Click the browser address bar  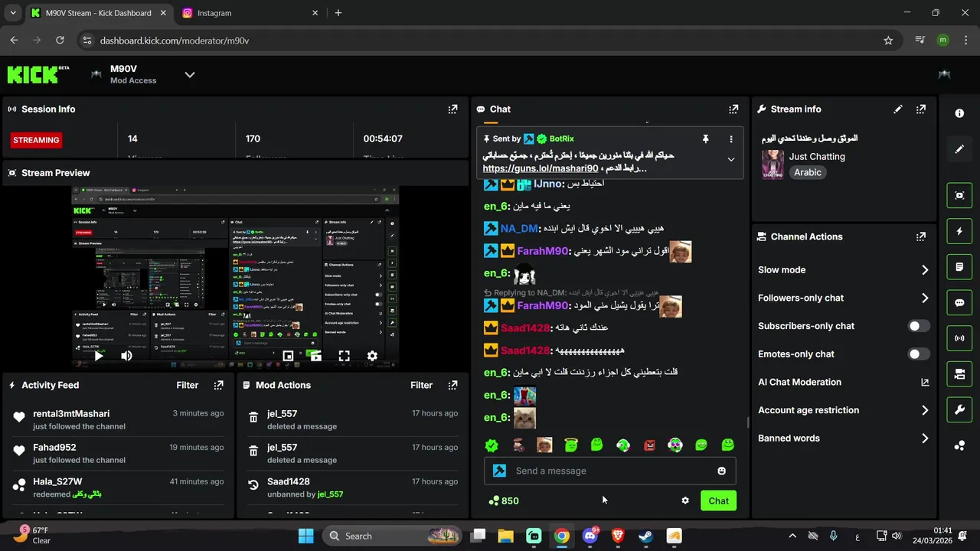point(490,41)
